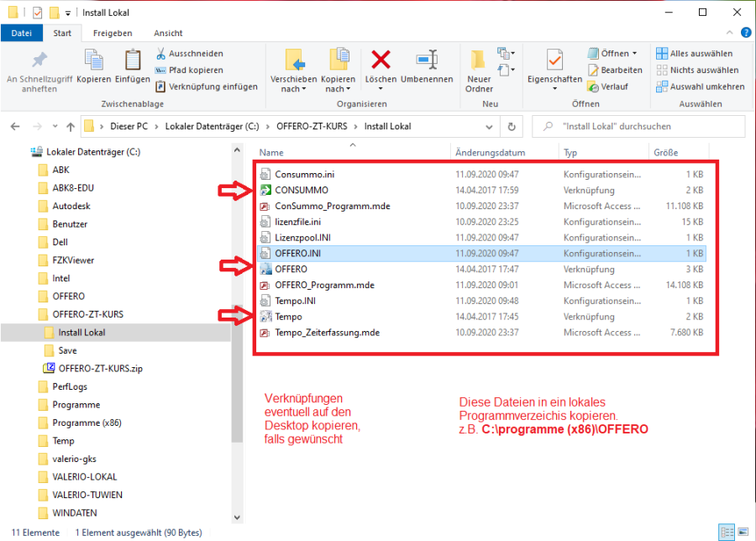Image resolution: width=756 pixels, height=541 pixels.
Task: Click the 'Install Lokal' durchsuchen search field
Action: point(647,127)
